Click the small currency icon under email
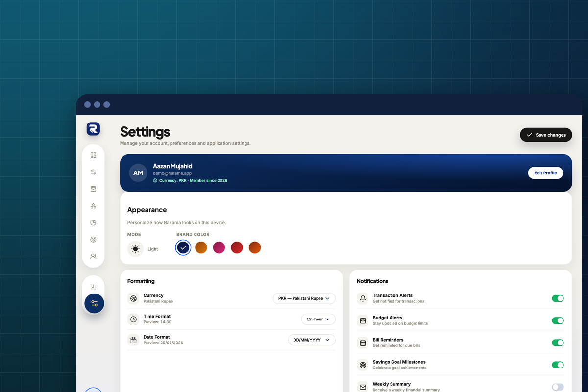The width and height of the screenshot is (588, 392). (x=155, y=180)
